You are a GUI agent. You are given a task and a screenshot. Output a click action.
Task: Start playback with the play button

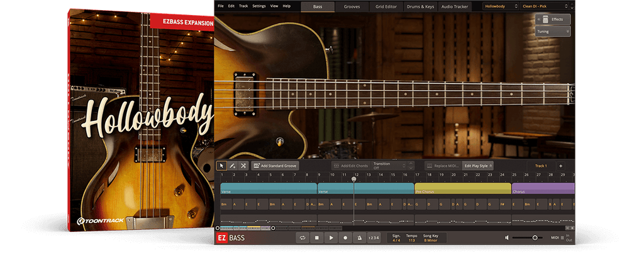click(x=331, y=237)
